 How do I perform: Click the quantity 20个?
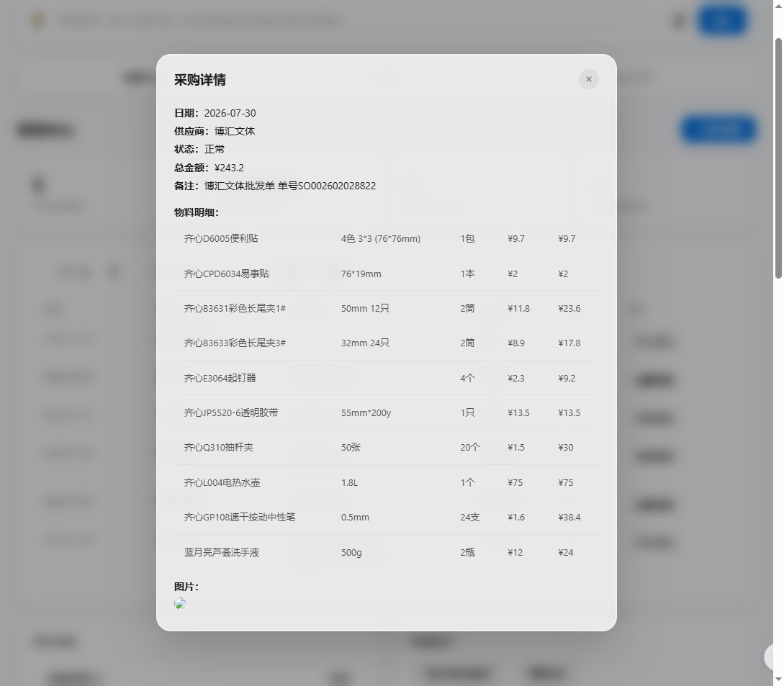coord(470,447)
